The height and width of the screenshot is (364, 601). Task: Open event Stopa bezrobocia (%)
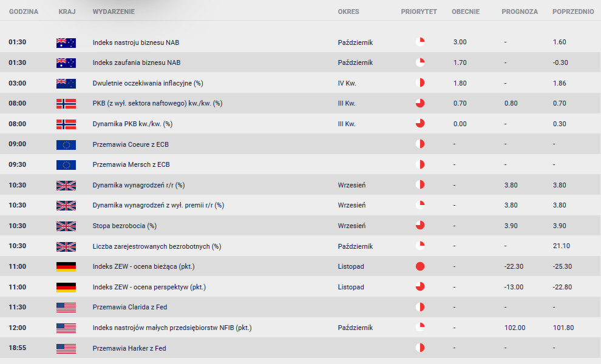click(x=124, y=226)
